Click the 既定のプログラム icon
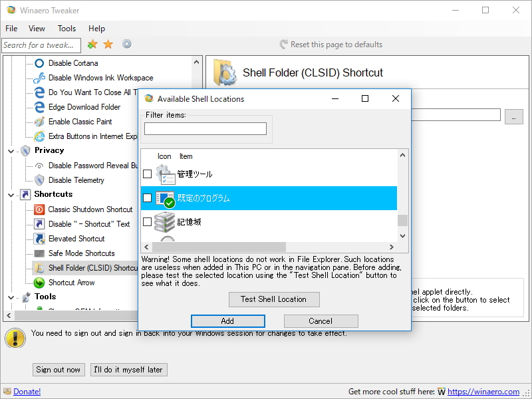This screenshot has height=399, width=532. point(165,199)
